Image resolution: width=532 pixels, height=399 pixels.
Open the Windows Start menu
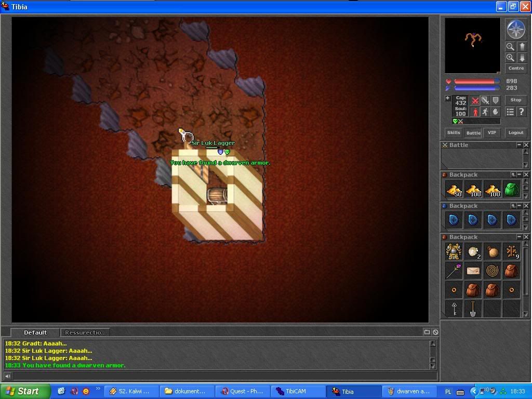pyautogui.click(x=25, y=391)
